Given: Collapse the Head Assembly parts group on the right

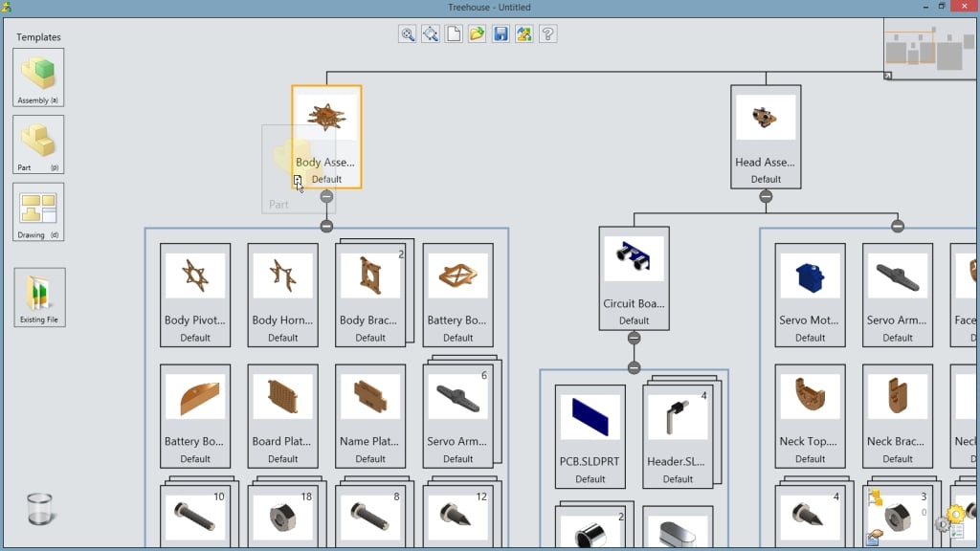Looking at the screenshot, I should [x=898, y=226].
